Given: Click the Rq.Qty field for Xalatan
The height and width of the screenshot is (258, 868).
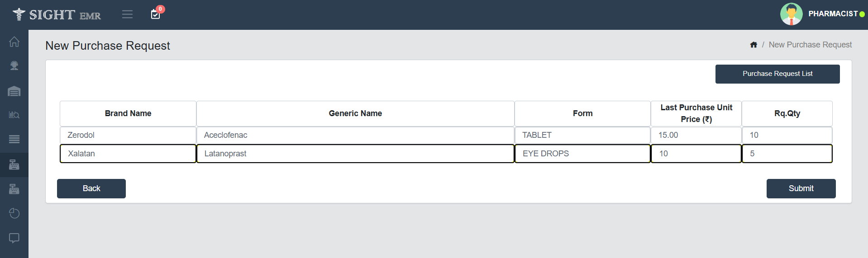Looking at the screenshot, I should [x=787, y=154].
